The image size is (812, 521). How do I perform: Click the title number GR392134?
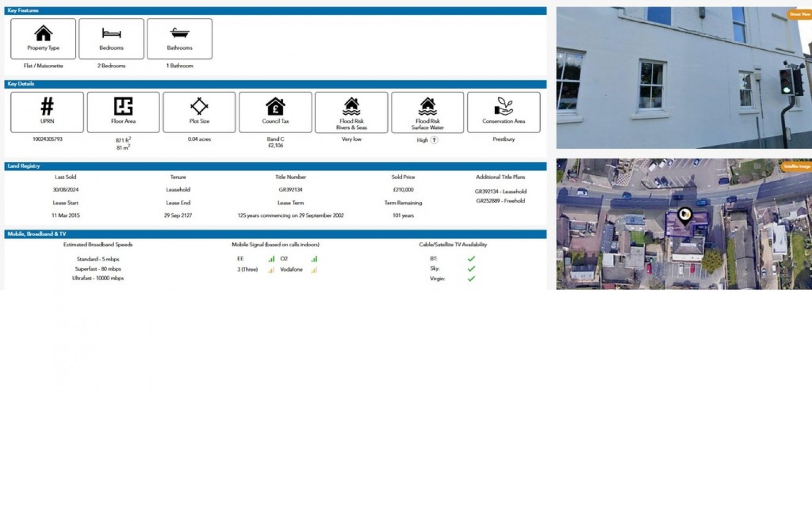pyautogui.click(x=291, y=190)
